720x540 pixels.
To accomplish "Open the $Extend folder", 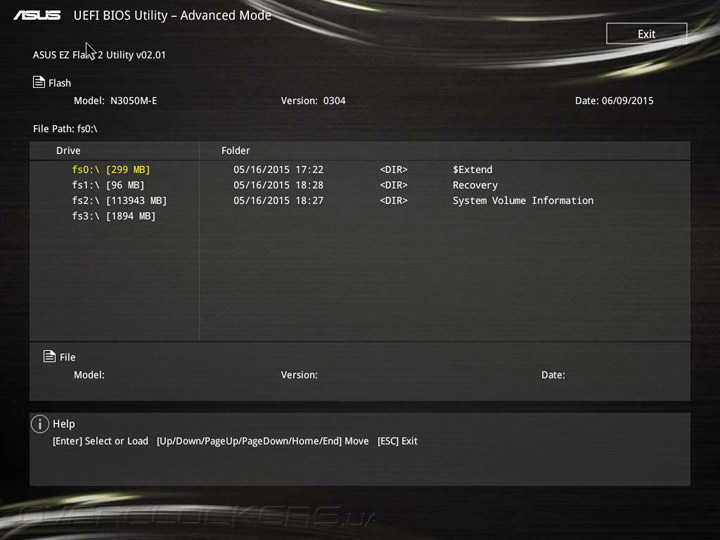I will tap(472, 169).
